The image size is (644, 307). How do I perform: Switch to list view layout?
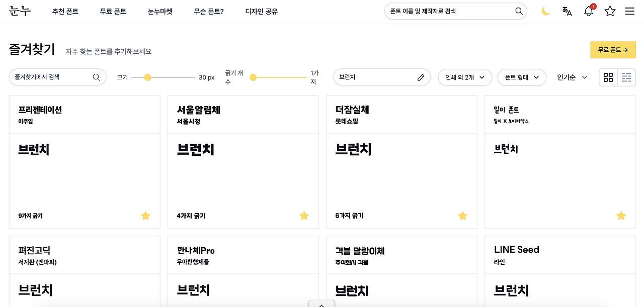[x=626, y=77]
